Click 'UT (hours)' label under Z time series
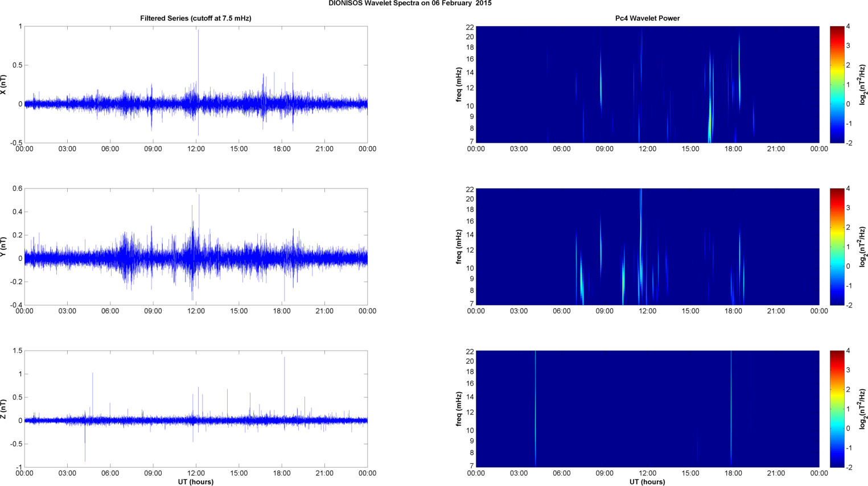868x486 pixels. click(196, 481)
